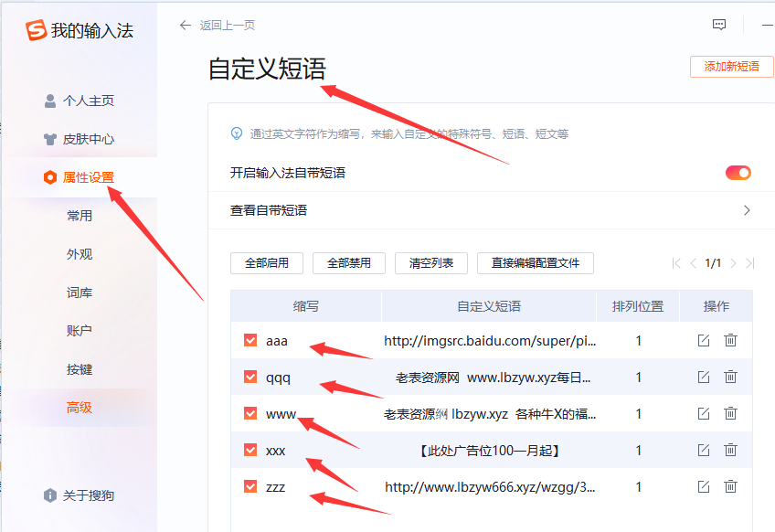
Task: Select 词库 in the sidebar
Action: [x=80, y=293]
